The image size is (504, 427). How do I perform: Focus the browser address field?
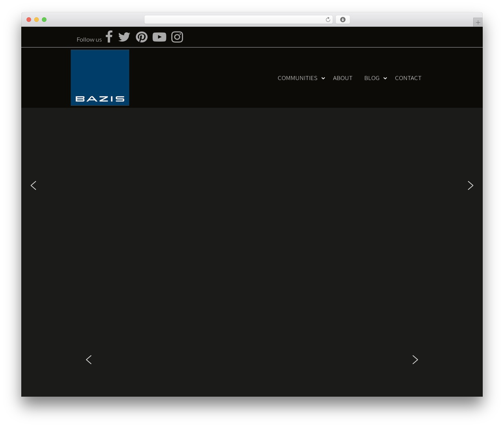click(x=238, y=20)
